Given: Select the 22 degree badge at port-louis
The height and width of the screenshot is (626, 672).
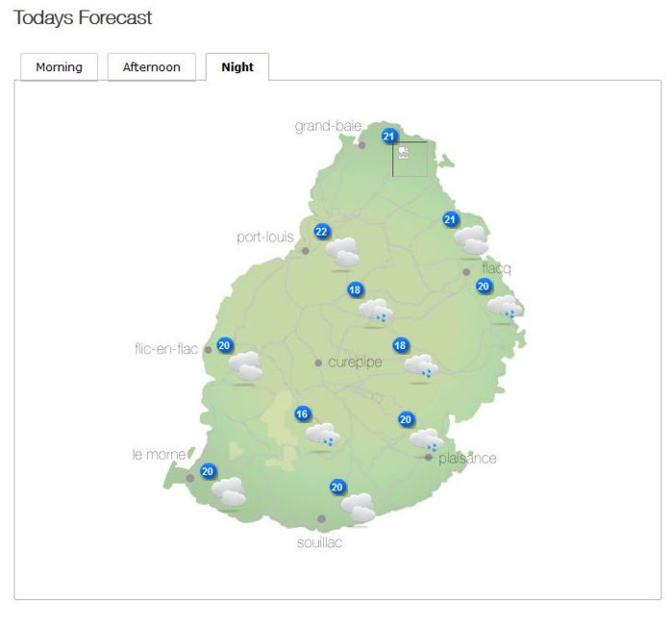Looking at the screenshot, I should tap(321, 232).
